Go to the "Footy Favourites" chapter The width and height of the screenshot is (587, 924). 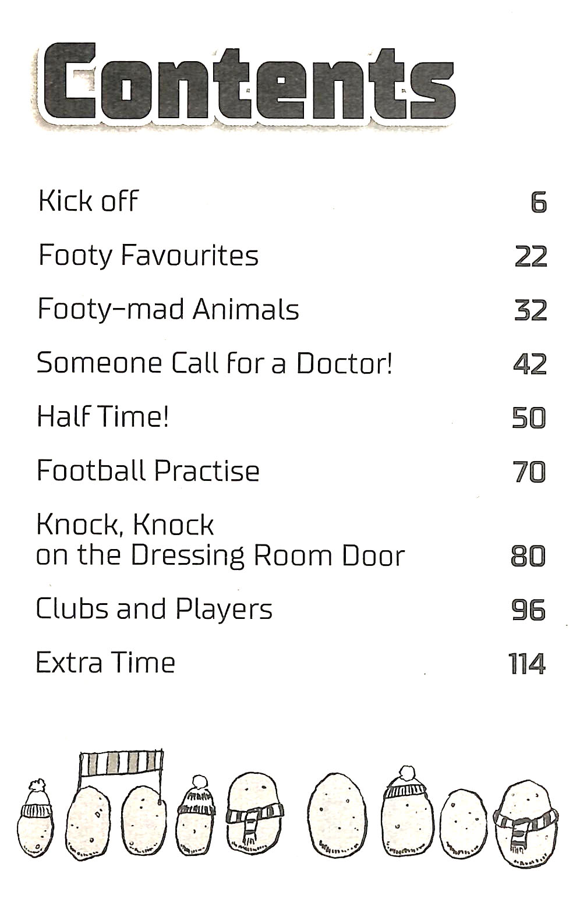click(148, 256)
